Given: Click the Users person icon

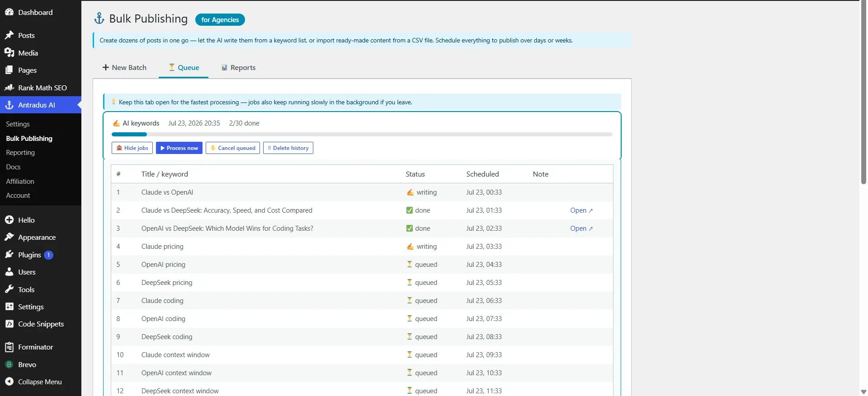Looking at the screenshot, I should coord(9,272).
